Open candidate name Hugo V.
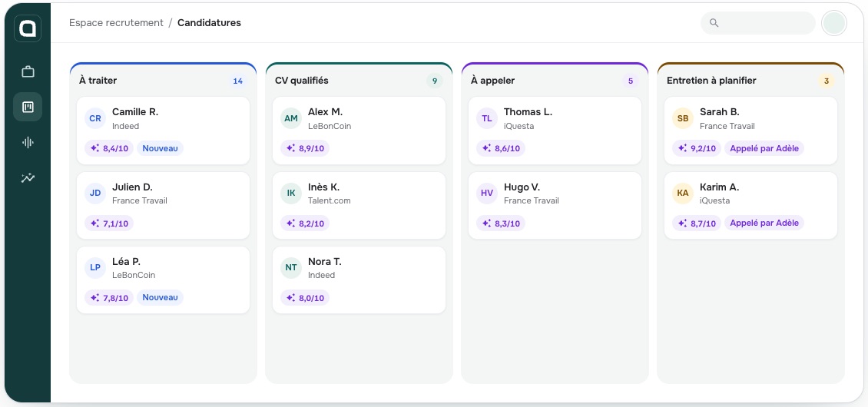This screenshot has width=868, height=407. tap(522, 187)
